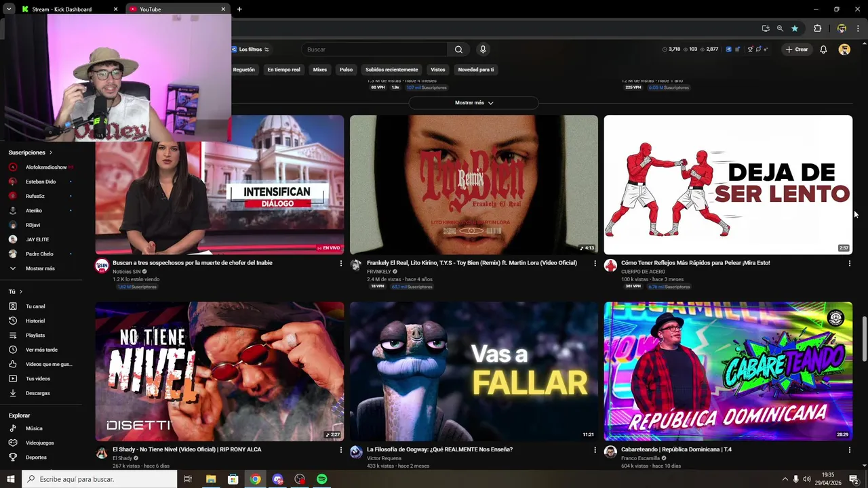
Task: Open La Filosofía de Oogway video title
Action: [x=439, y=449]
